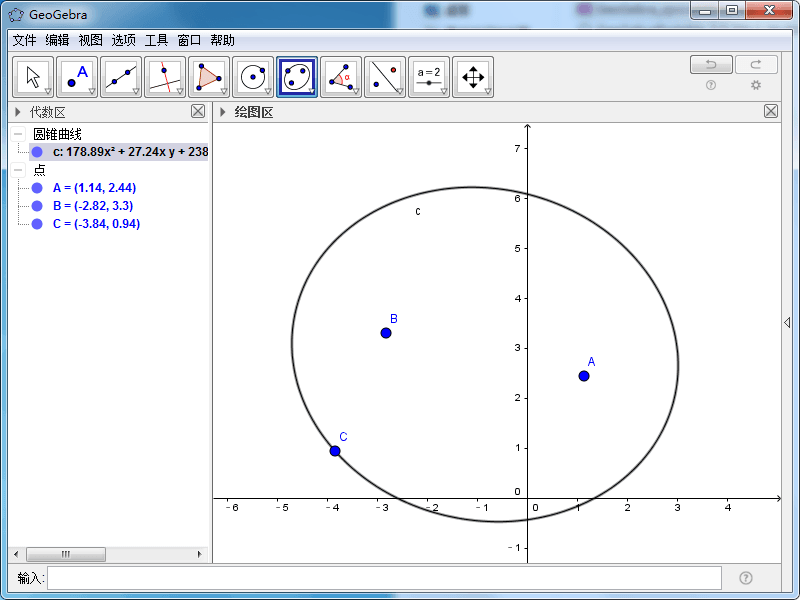Open the 文件 menu
The image size is (800, 600).
[24, 40]
